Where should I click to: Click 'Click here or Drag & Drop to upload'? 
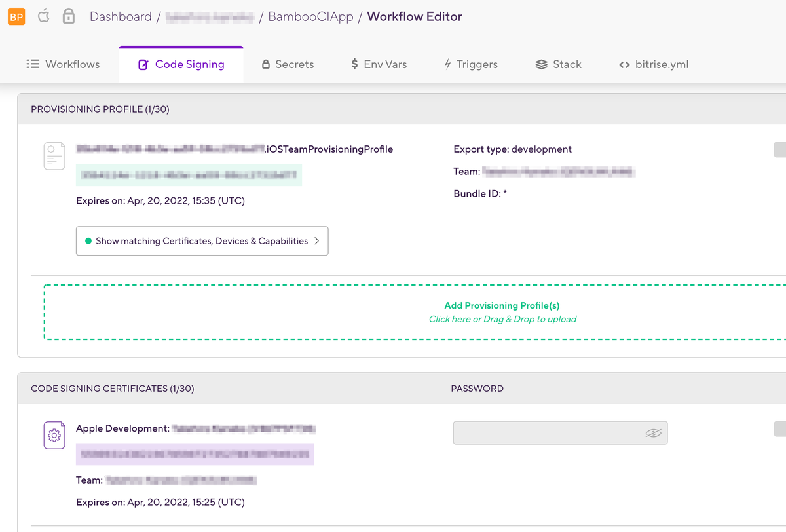coord(502,319)
